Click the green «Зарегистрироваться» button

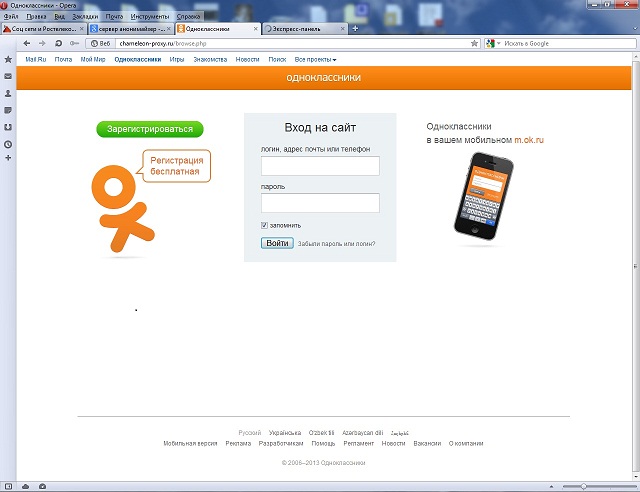[150, 129]
